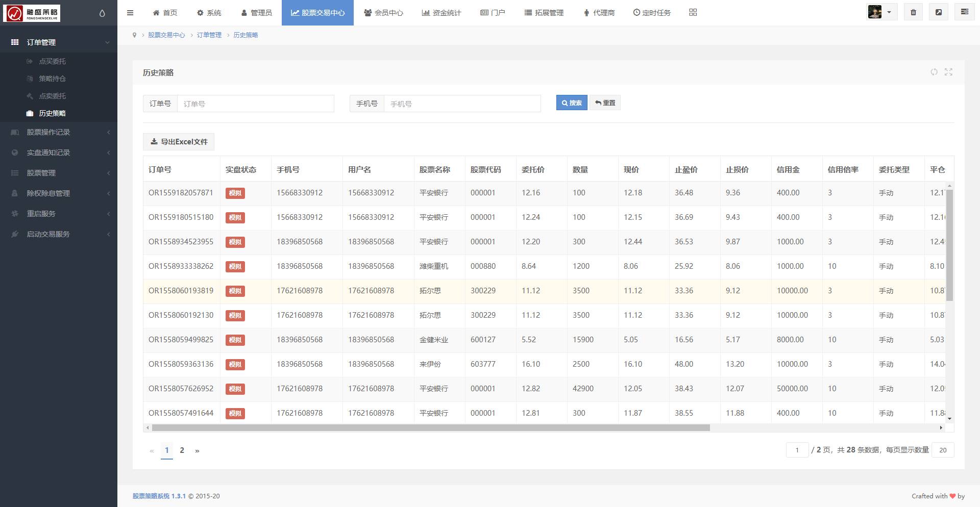Click scroll-right arrow of horizontal scrollbar

[941, 427]
